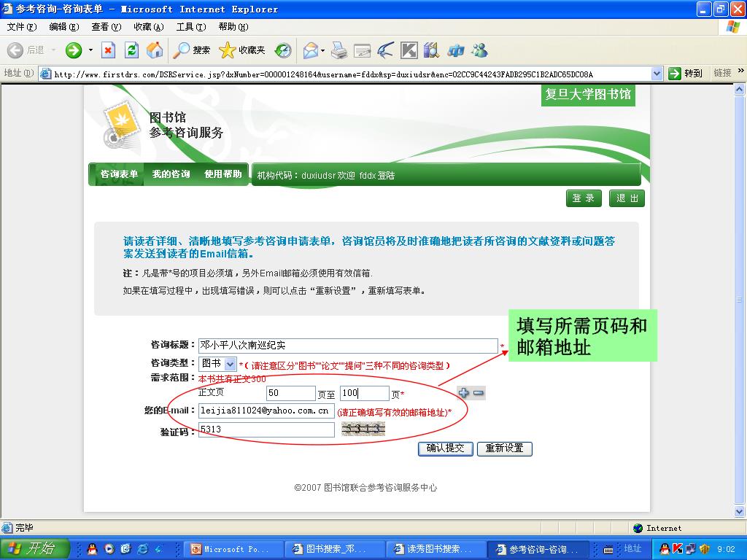Open the 使用帮助 tab
Image resolution: width=747 pixels, height=560 pixels.
click(x=222, y=174)
